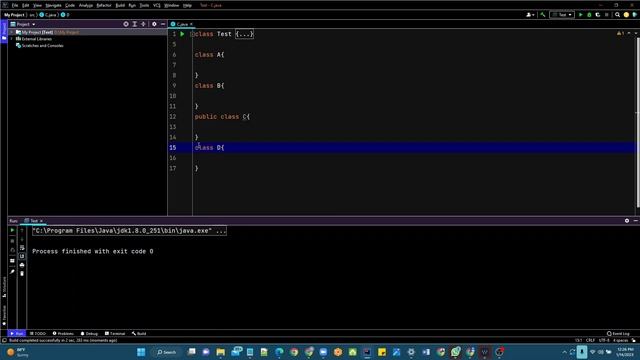Open Search Everywhere magnifier icon

pyautogui.click(x=618, y=15)
